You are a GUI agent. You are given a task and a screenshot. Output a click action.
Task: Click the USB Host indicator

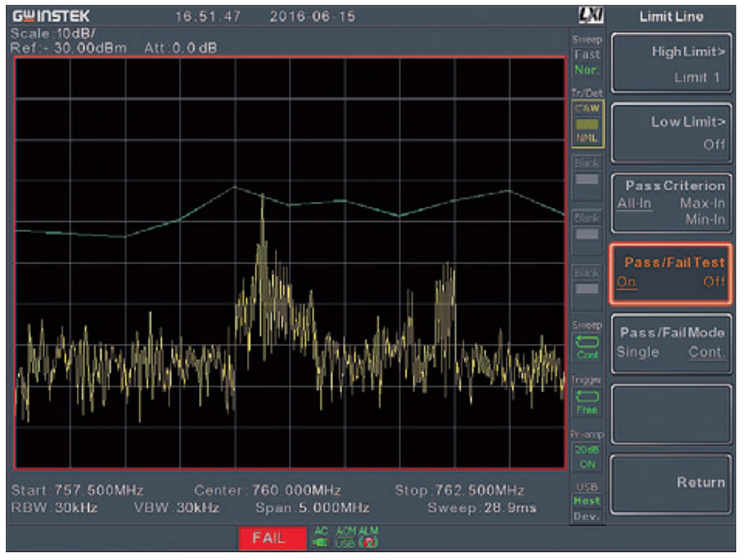coord(587,501)
